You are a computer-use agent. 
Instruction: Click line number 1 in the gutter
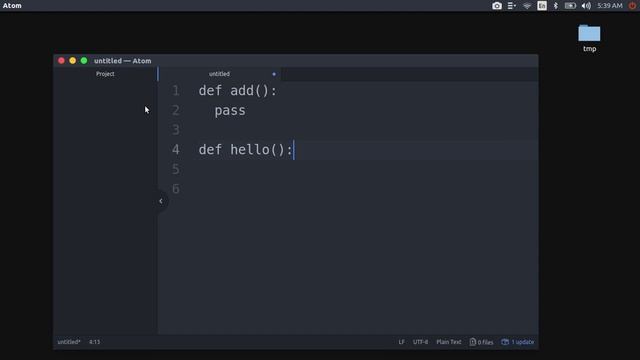pyautogui.click(x=176, y=91)
